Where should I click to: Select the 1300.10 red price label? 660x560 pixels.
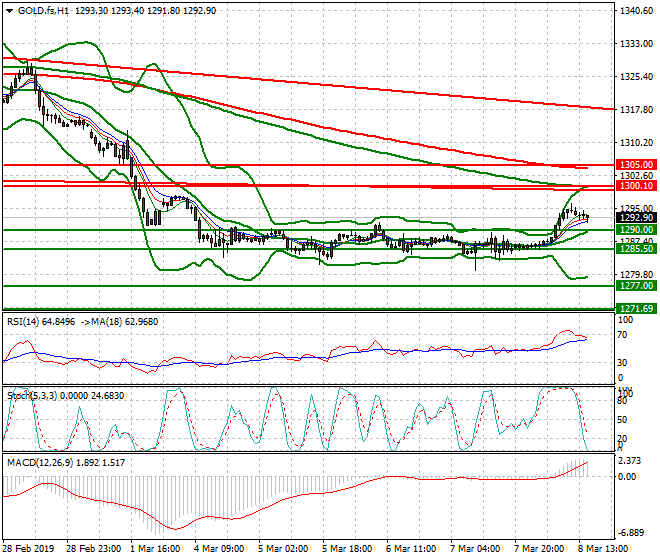click(636, 186)
